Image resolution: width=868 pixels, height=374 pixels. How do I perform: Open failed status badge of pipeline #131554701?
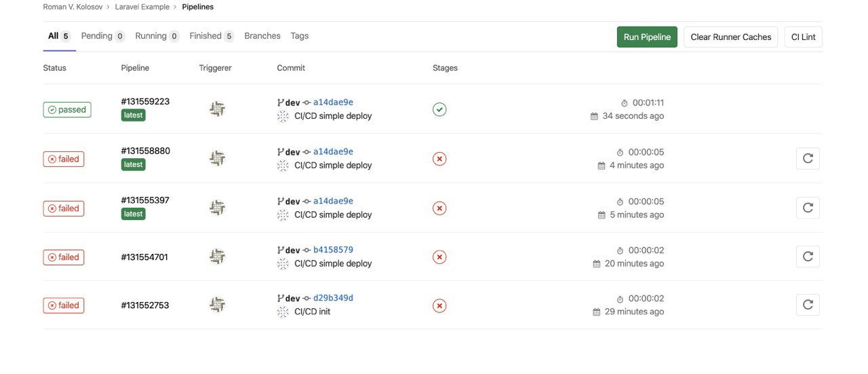[64, 257]
